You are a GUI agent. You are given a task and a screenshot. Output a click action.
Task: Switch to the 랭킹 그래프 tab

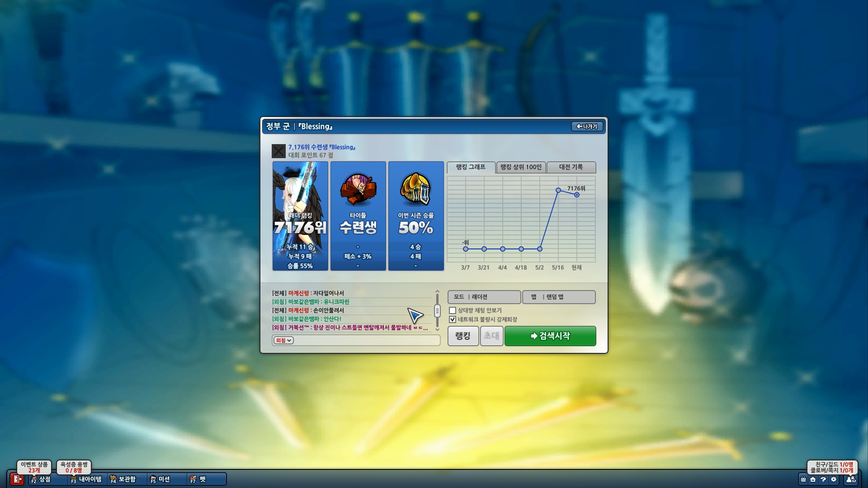[x=471, y=167]
